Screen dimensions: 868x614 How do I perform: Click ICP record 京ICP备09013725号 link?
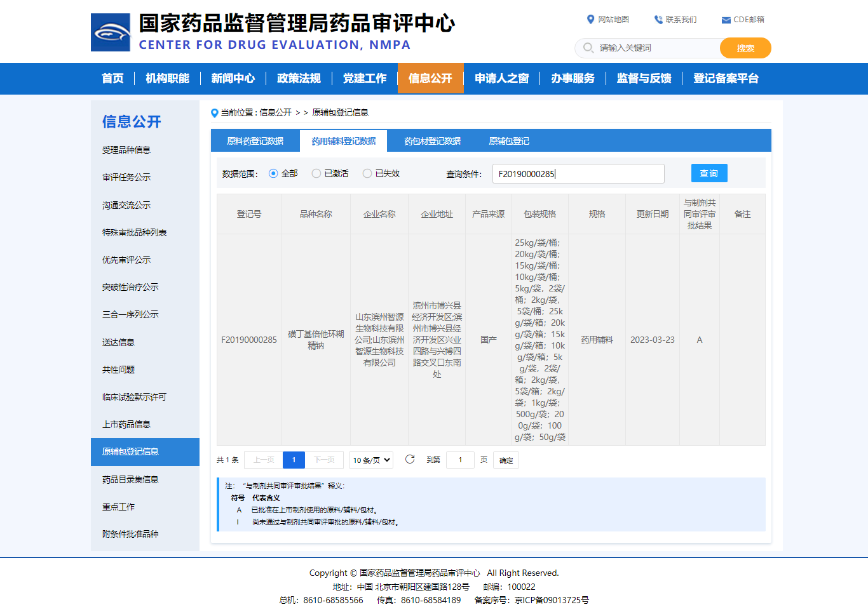click(x=552, y=600)
